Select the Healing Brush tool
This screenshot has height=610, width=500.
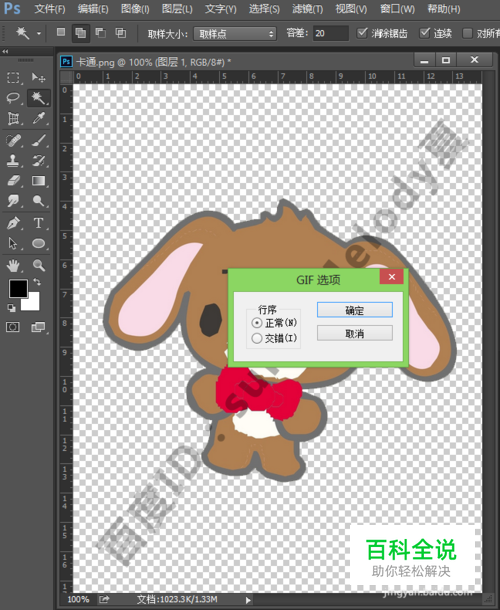click(x=13, y=140)
